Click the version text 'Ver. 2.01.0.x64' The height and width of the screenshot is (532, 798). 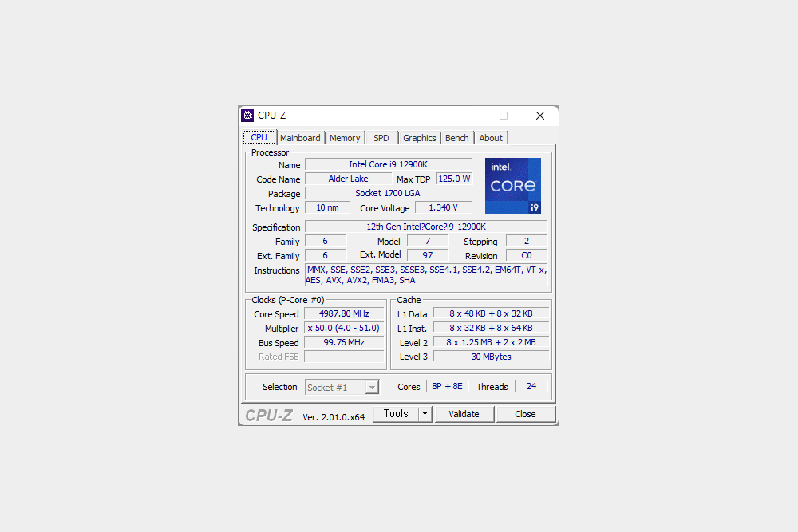coord(334,417)
